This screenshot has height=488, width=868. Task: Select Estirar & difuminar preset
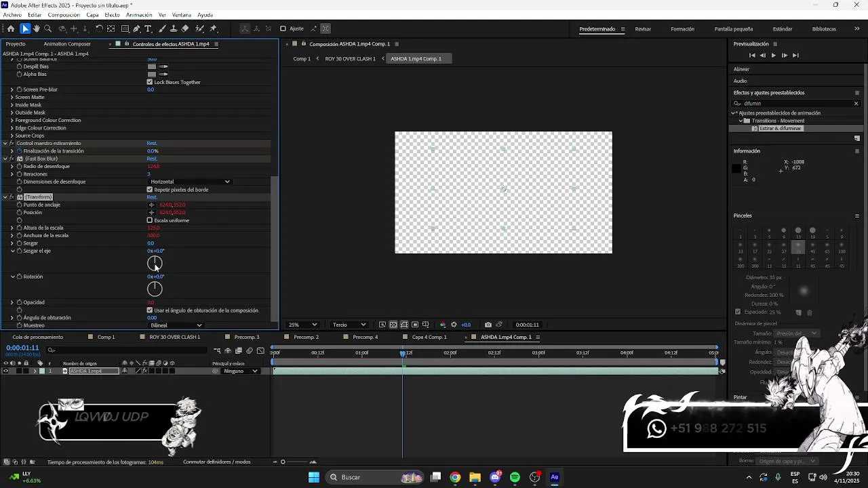click(x=781, y=129)
